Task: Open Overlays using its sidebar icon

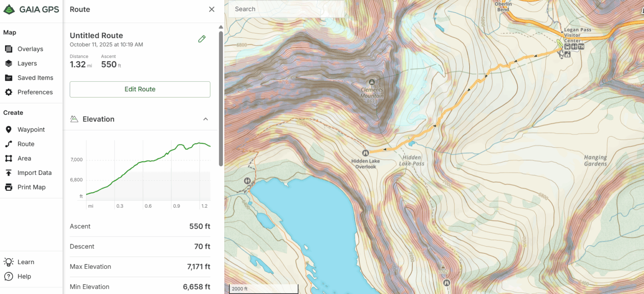Action: (8, 49)
